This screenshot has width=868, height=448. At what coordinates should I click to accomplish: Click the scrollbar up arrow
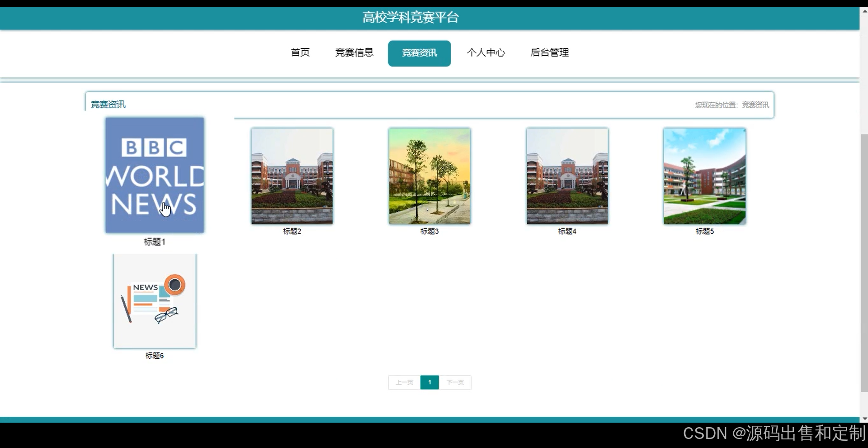tap(863, 11)
